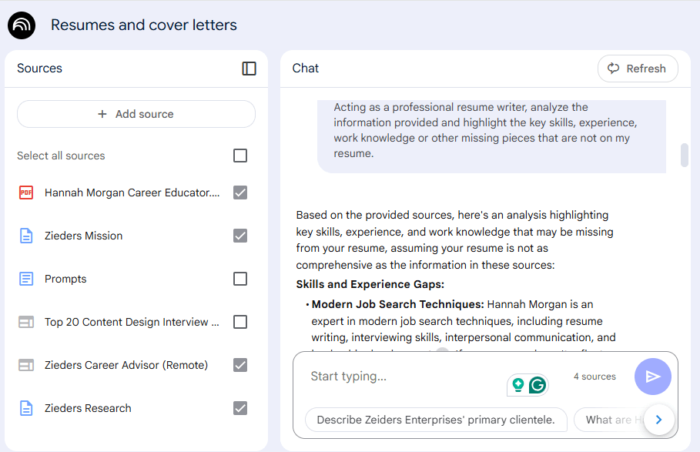The width and height of the screenshot is (700, 452).
Task: Open the Top 20 Content Design Interview source
Action: [x=132, y=322]
